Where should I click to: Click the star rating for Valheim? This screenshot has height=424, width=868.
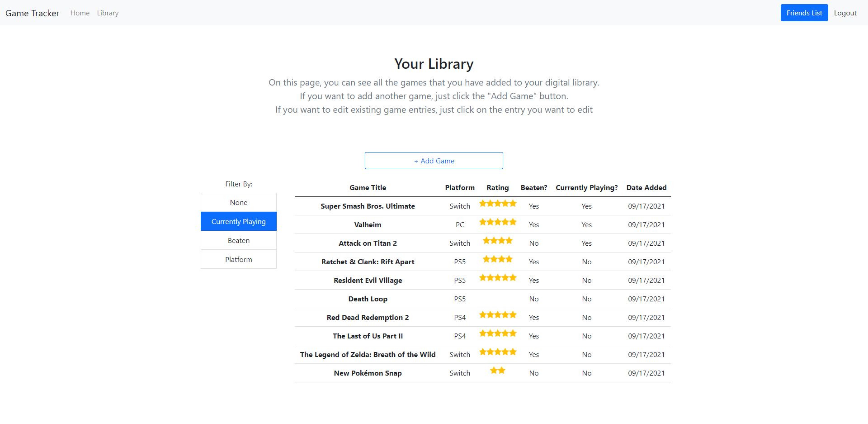point(497,222)
